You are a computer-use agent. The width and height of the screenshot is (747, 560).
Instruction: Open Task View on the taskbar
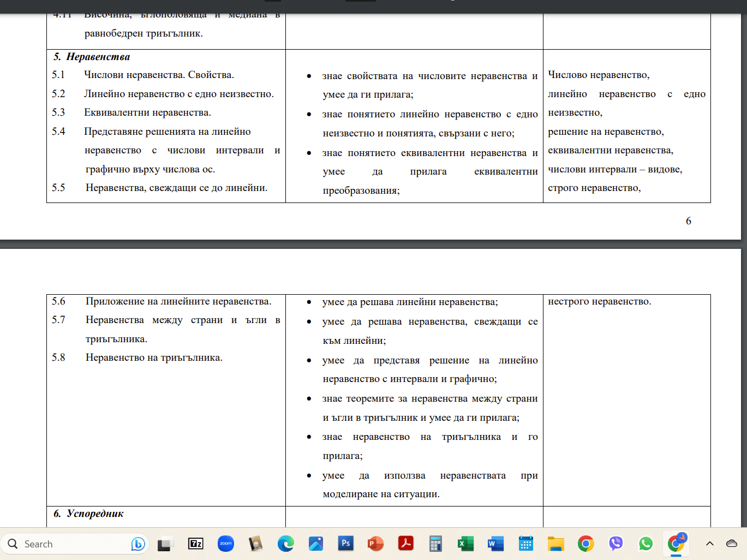tap(165, 544)
